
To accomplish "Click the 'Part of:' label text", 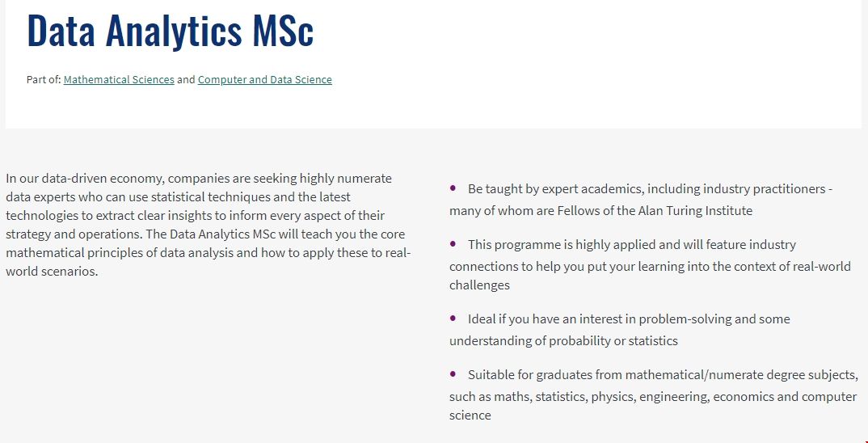I will pyautogui.click(x=44, y=79).
